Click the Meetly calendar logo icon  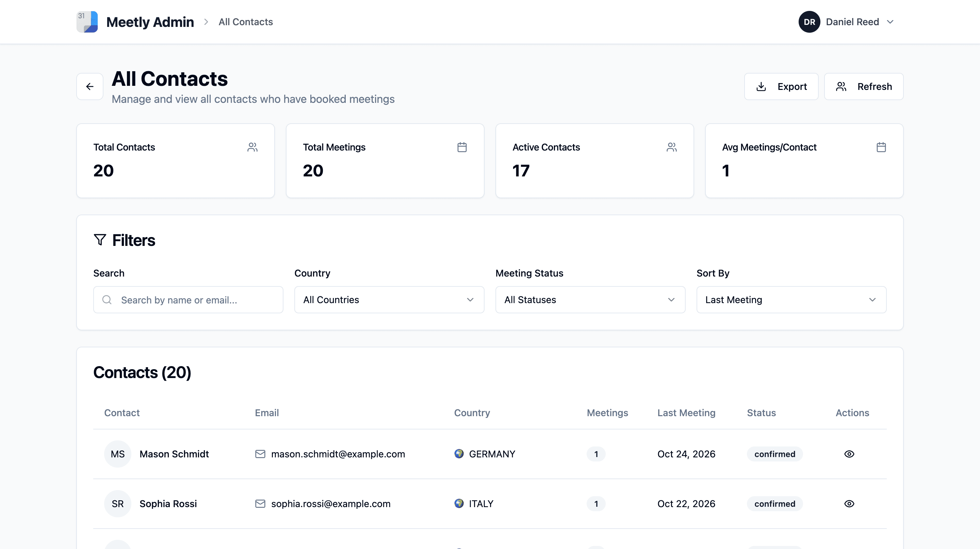(87, 22)
